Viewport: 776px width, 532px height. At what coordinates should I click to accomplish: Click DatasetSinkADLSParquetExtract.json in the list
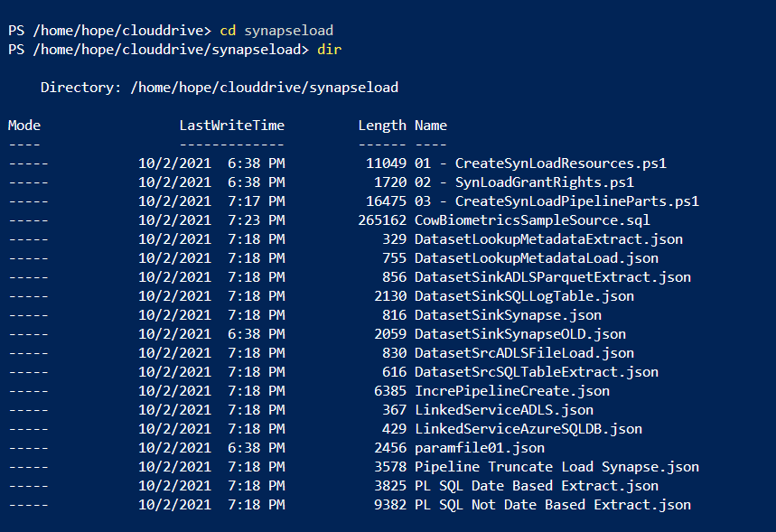[552, 277]
